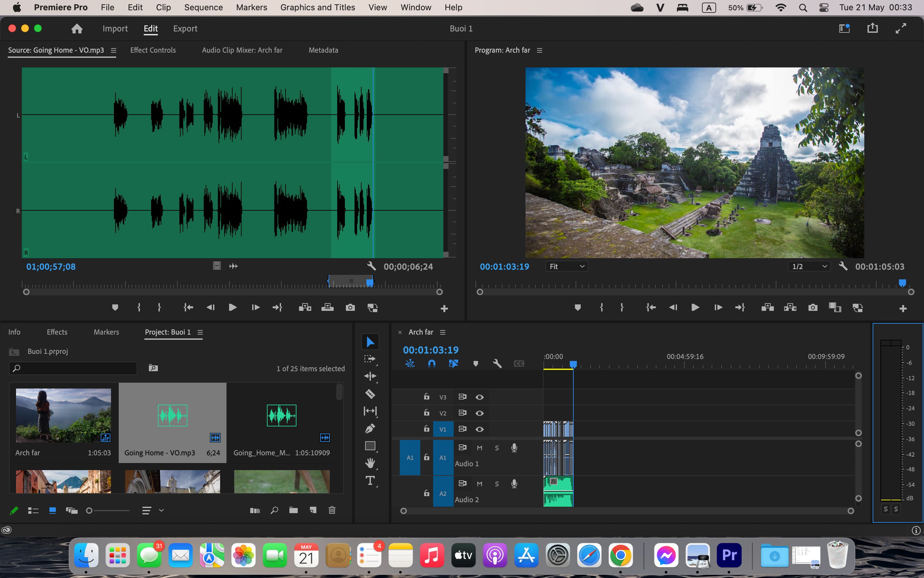The height and width of the screenshot is (578, 924).
Task: Click the home icon
Action: click(x=77, y=29)
